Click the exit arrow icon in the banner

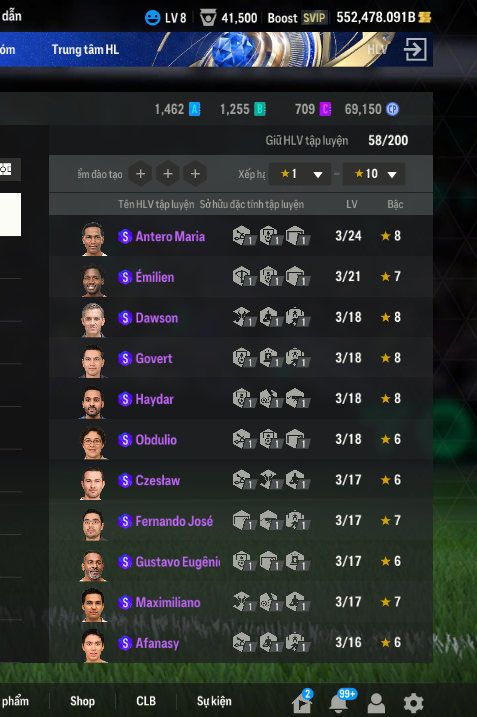pos(415,49)
